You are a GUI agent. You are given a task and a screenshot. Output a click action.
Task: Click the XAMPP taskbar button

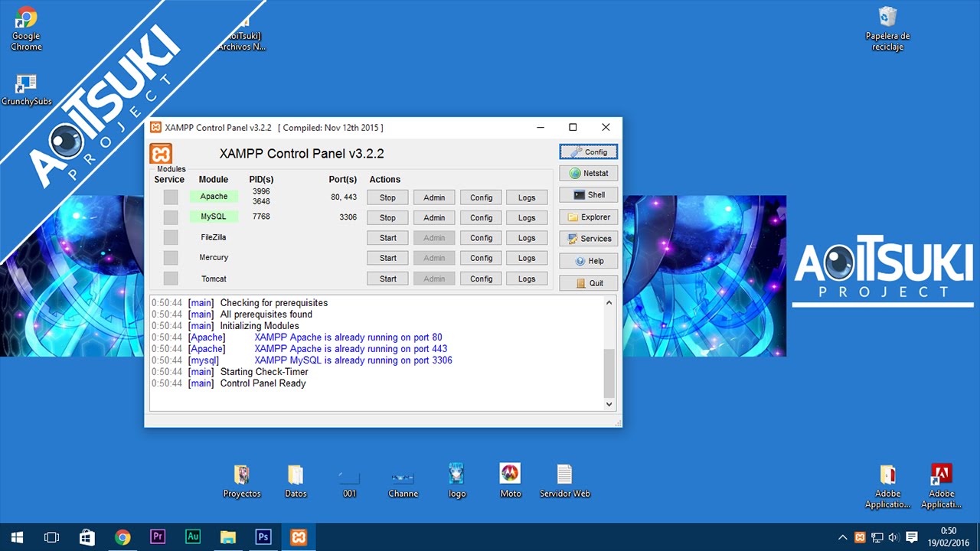(x=299, y=537)
